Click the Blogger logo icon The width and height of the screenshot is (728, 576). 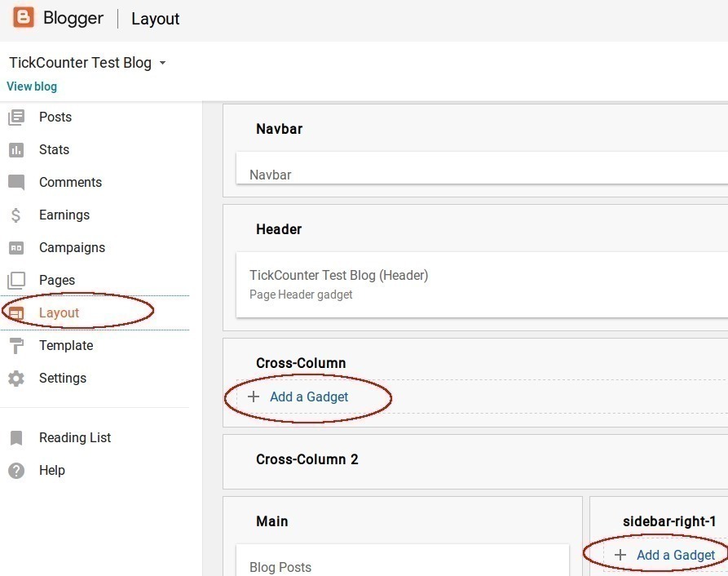point(24,17)
